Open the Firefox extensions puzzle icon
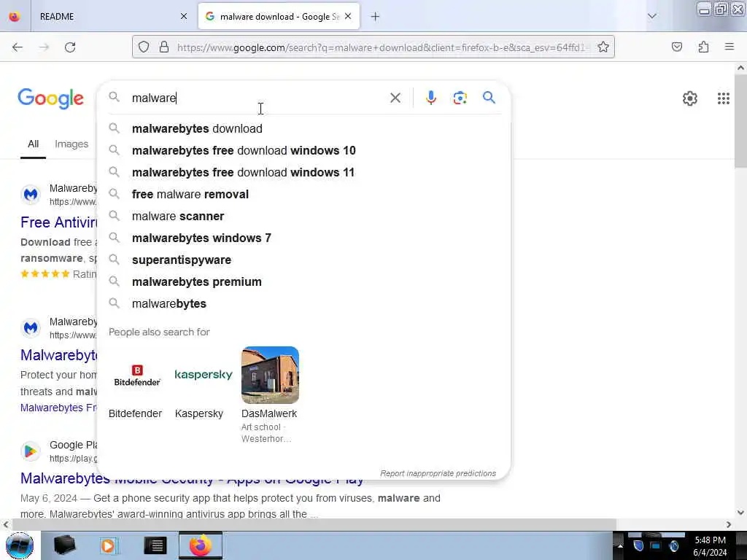Viewport: 747px width, 560px height. (x=703, y=47)
